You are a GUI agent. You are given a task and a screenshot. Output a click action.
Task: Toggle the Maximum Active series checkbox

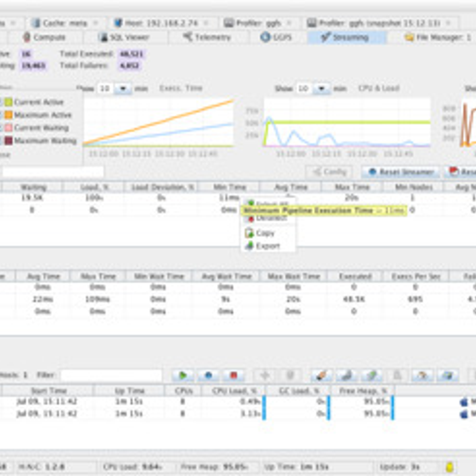(1, 115)
